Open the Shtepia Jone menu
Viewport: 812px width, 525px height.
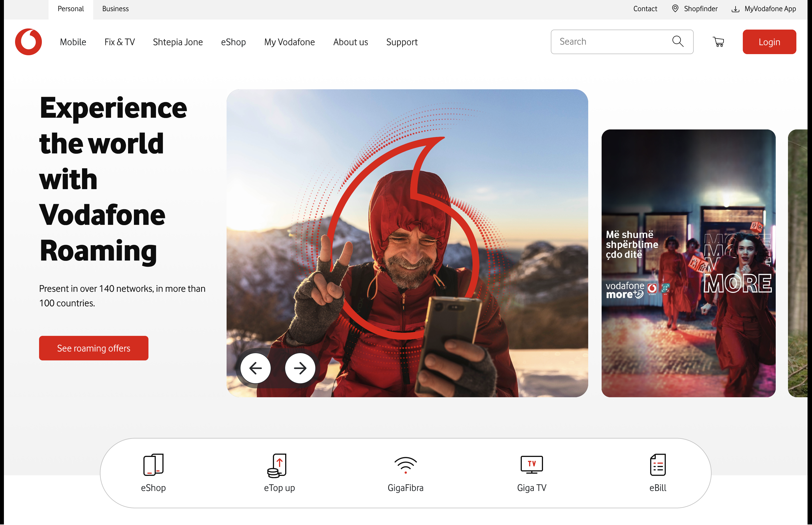178,42
